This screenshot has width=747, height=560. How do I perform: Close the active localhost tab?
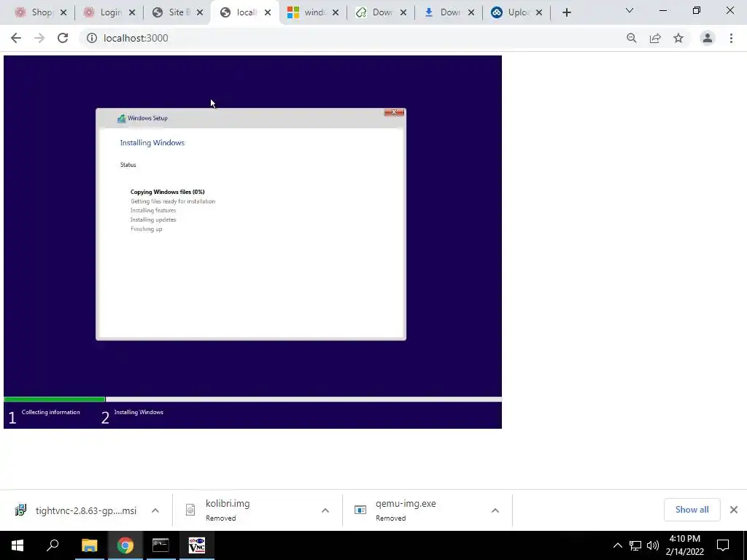268,13
